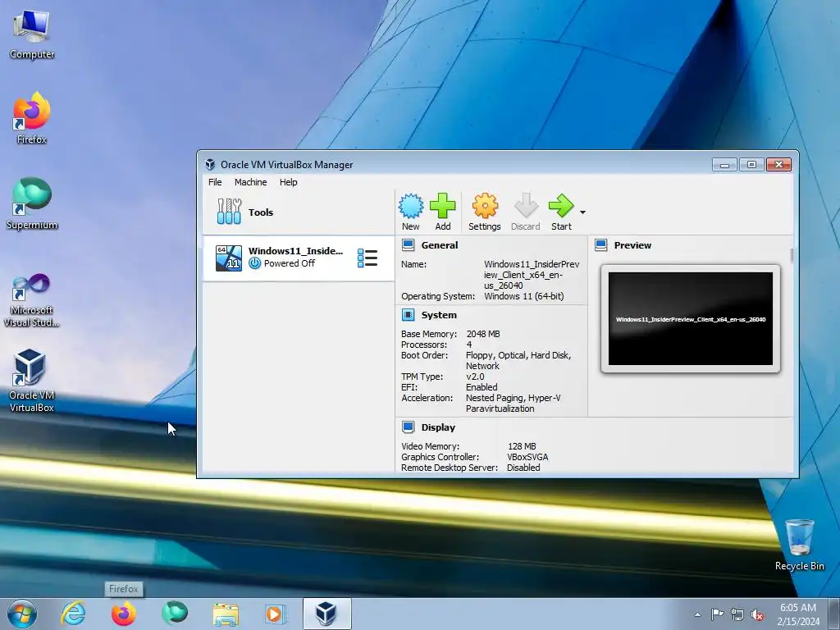Minimize the VirtualBox Manager window
Screen dimensions: 840x630
(x=725, y=164)
